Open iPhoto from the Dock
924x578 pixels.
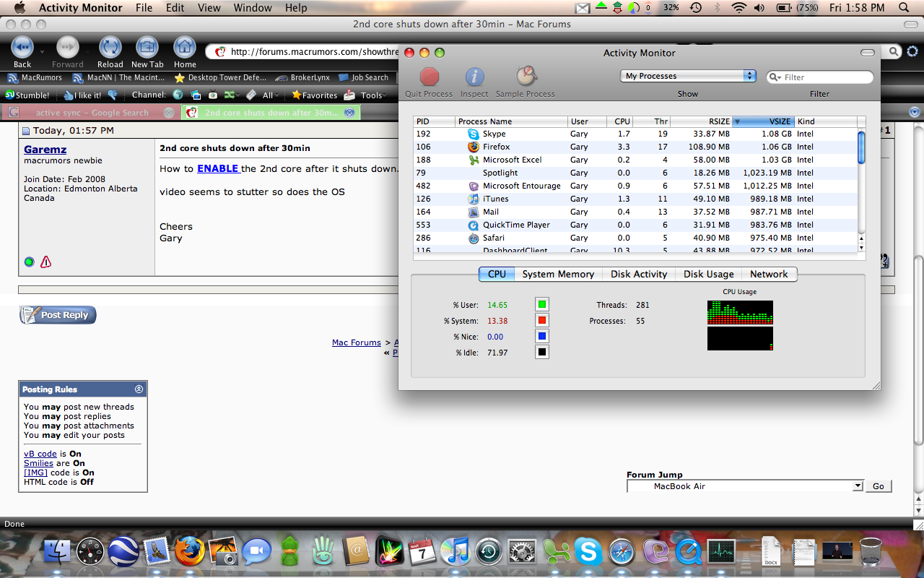click(223, 553)
